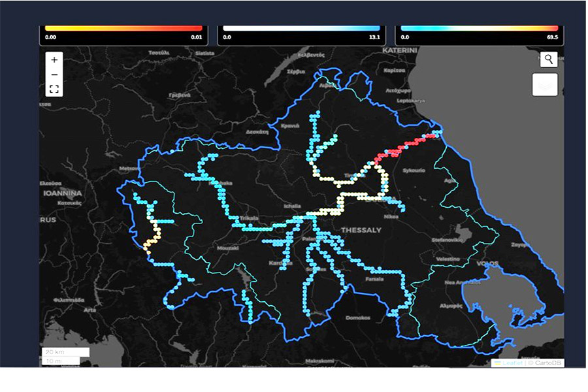Click the yellow-to-red 0.00–0.01 legend bar
Screen dimensions: 588x392
[x=123, y=29]
